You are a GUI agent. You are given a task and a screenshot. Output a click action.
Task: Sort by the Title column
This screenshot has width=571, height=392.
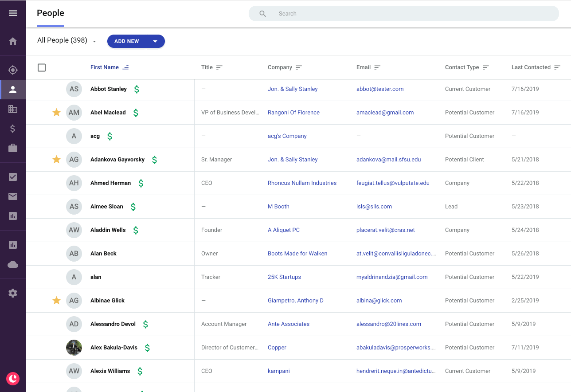(212, 67)
